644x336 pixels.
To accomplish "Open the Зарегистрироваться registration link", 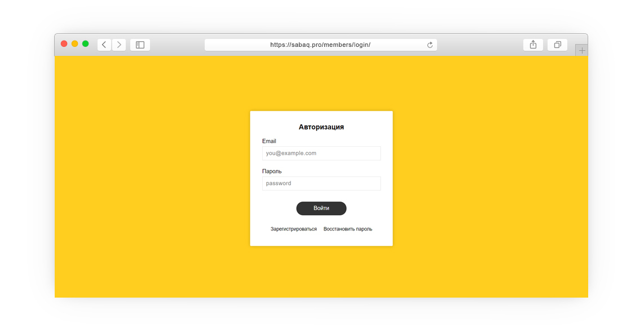I will click(294, 229).
